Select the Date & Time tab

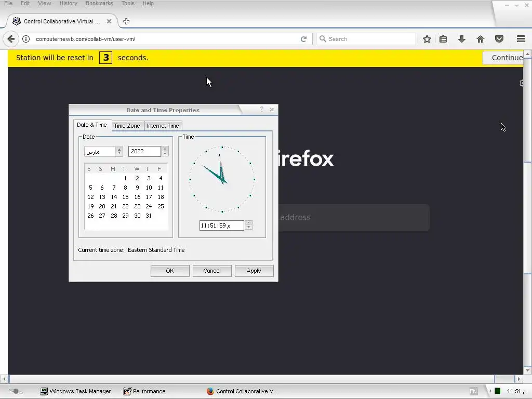click(92, 125)
